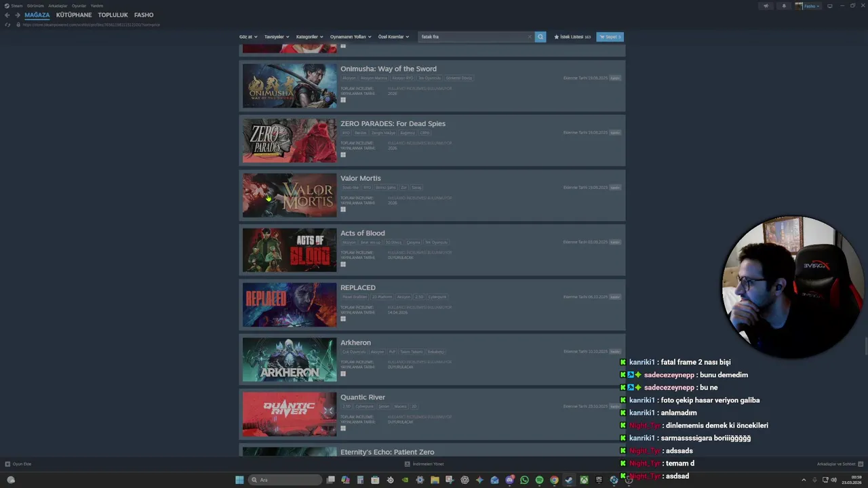This screenshot has height=488, width=868.
Task: Open the Windows Start menu
Action: click(239, 480)
